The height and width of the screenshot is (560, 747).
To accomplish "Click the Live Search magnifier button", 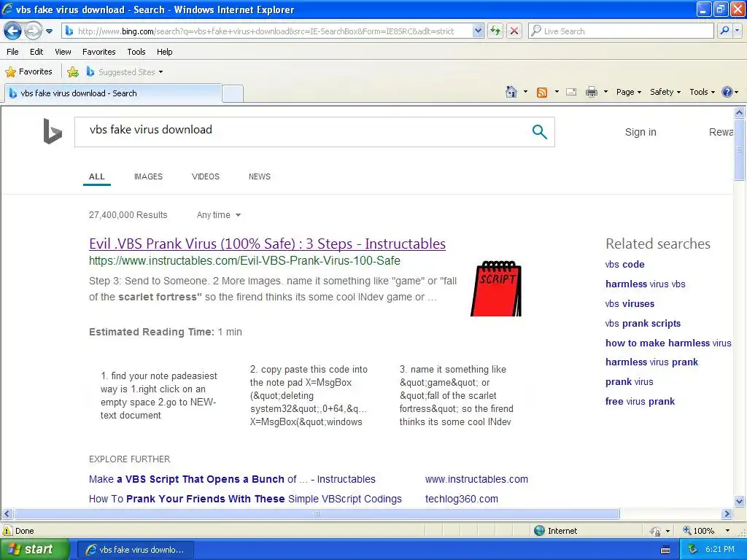I will click(724, 31).
